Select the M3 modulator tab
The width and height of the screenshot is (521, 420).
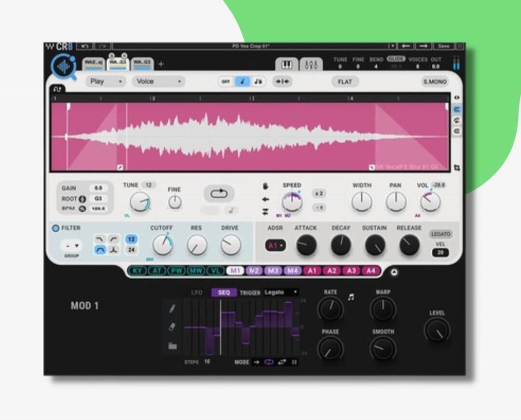tap(273, 271)
